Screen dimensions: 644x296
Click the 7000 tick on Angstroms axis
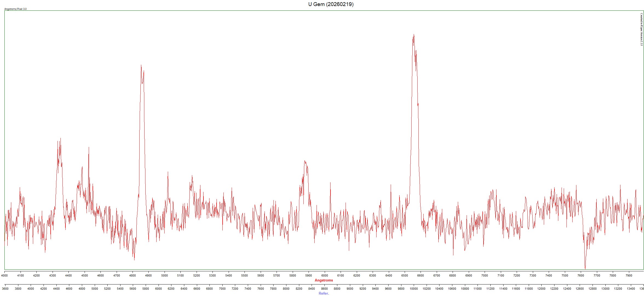tap(485, 275)
